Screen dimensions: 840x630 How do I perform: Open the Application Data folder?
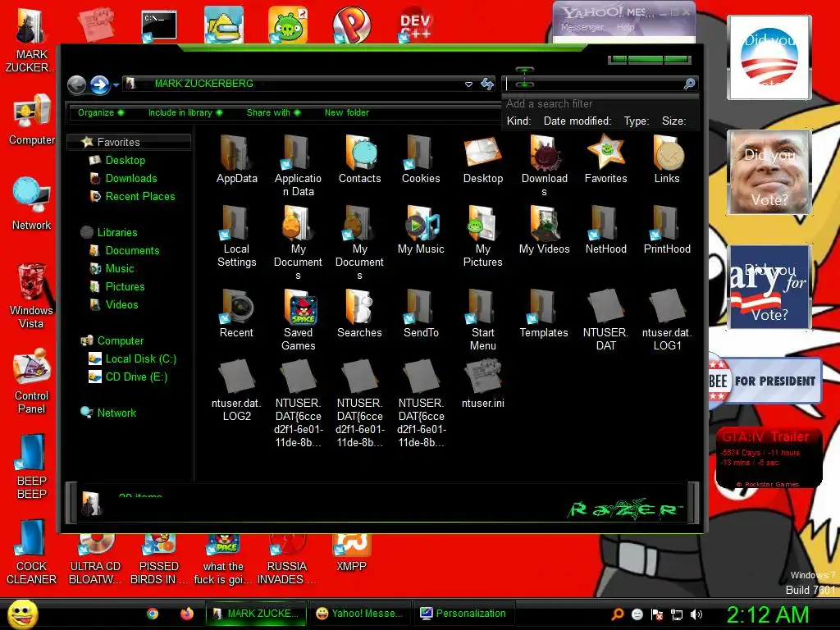[298, 166]
